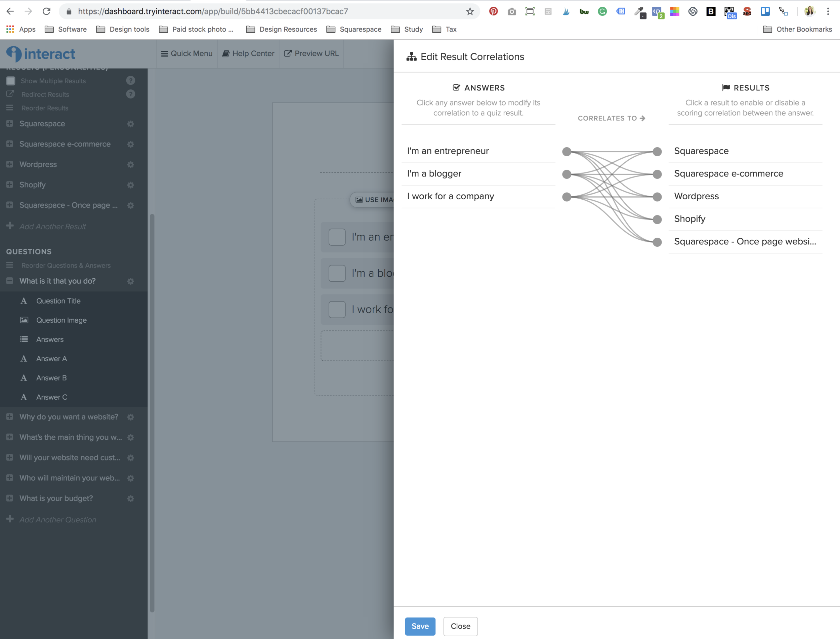Image resolution: width=840 pixels, height=639 pixels.
Task: Open gear for 'Why do you want a website?'
Action: [130, 417]
